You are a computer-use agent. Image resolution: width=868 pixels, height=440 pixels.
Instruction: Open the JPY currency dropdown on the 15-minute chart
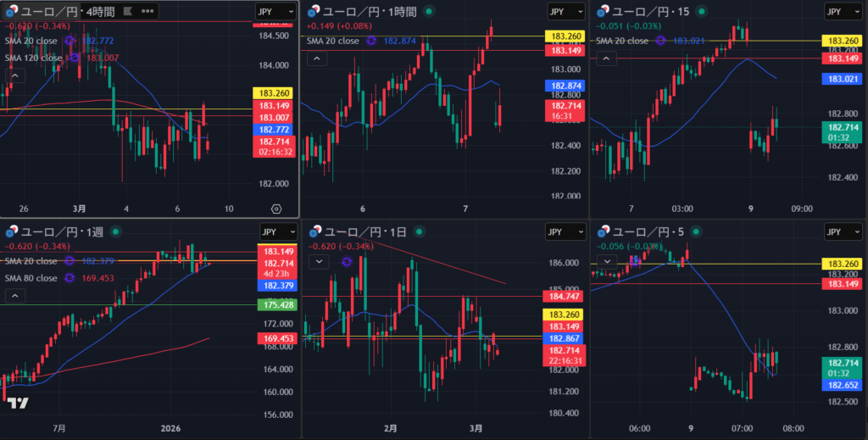[x=844, y=11]
